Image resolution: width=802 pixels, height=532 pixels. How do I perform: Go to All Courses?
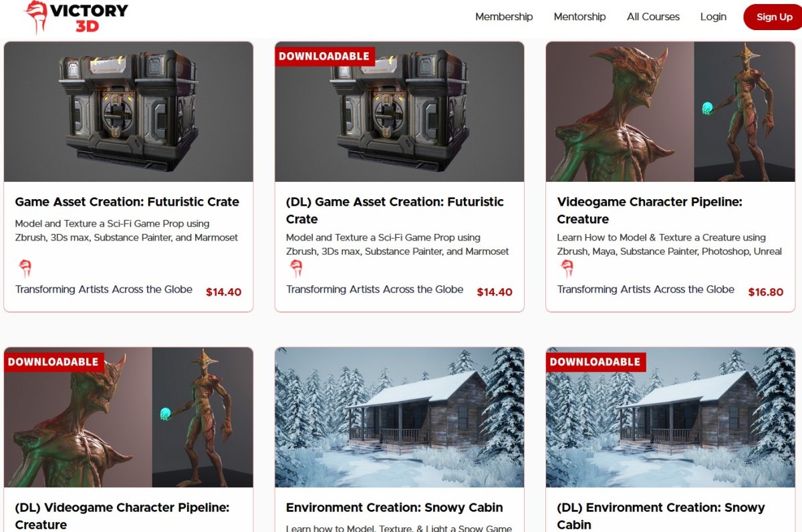point(653,17)
